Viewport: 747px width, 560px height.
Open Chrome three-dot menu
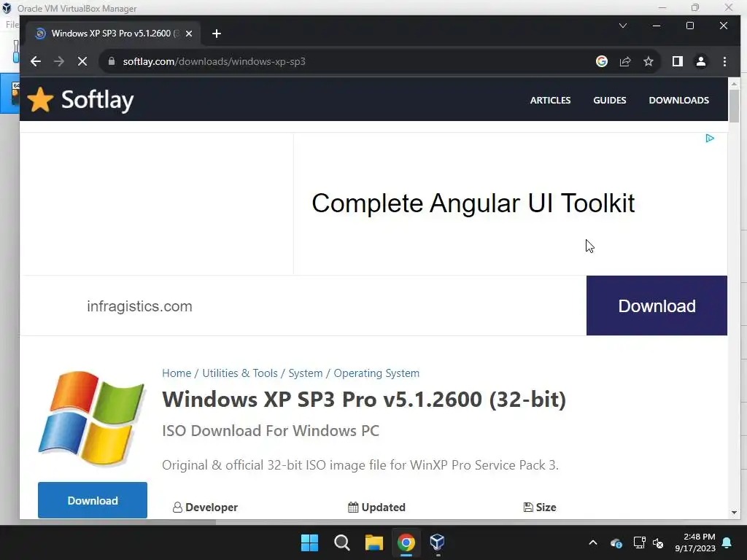tap(724, 61)
